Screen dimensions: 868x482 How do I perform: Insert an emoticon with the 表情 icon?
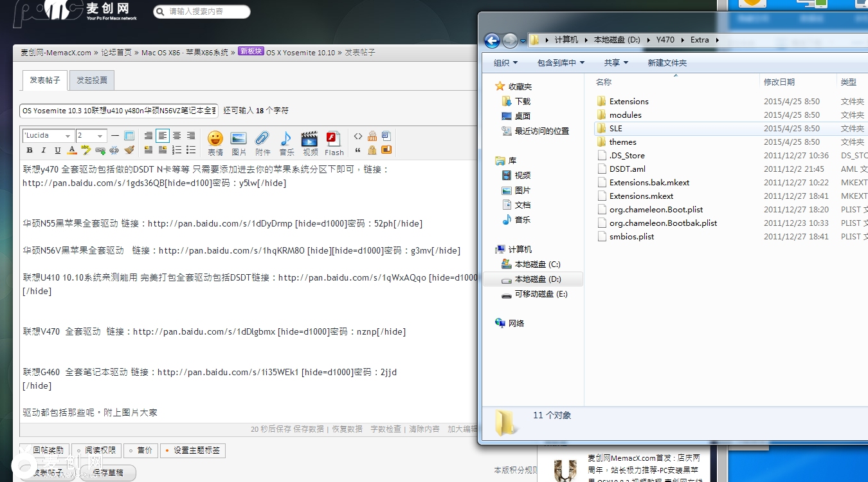tap(215, 142)
